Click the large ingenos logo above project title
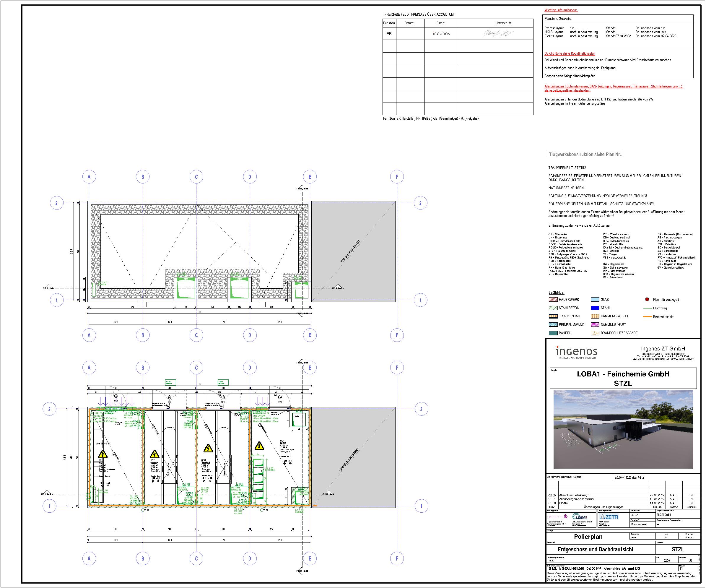Image resolution: width=706 pixels, height=588 pixels. coord(576,352)
